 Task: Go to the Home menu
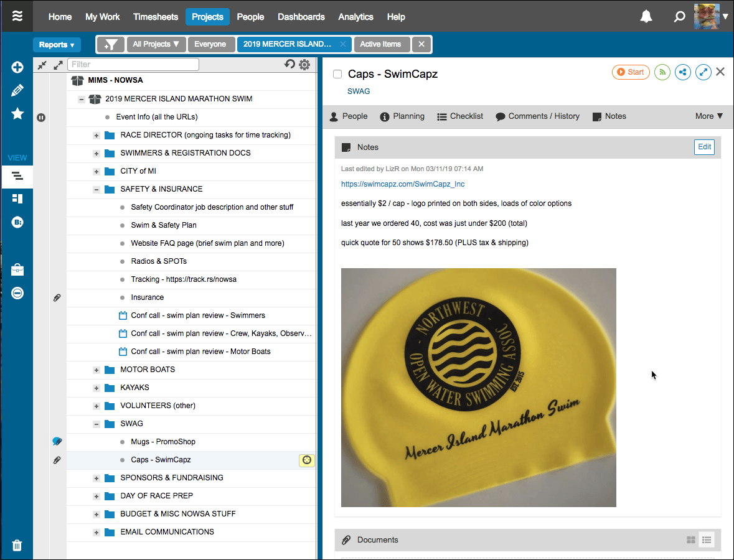(x=60, y=17)
